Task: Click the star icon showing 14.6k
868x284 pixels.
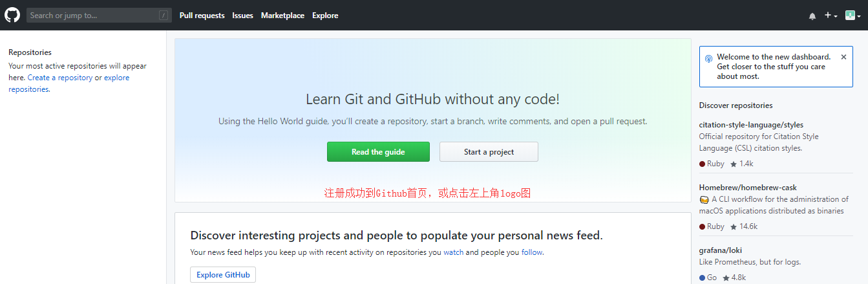Action: (734, 227)
